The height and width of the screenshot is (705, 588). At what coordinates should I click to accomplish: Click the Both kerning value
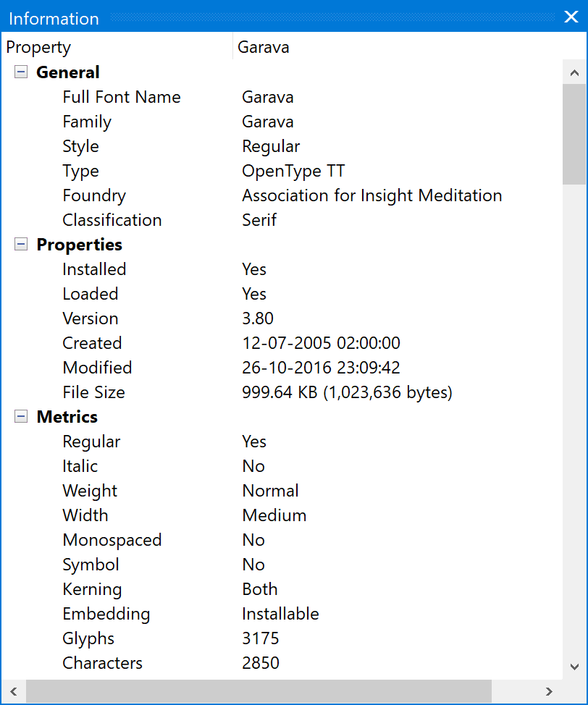click(x=259, y=589)
